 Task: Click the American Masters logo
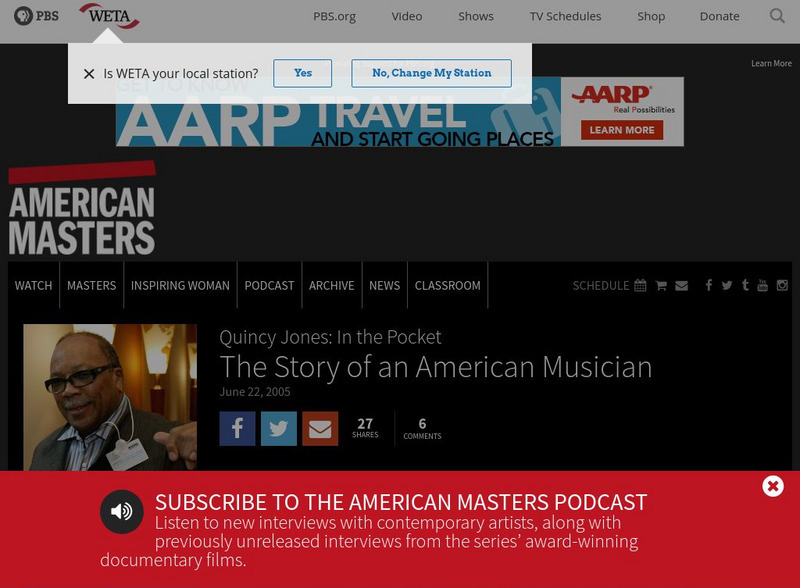[x=82, y=209]
